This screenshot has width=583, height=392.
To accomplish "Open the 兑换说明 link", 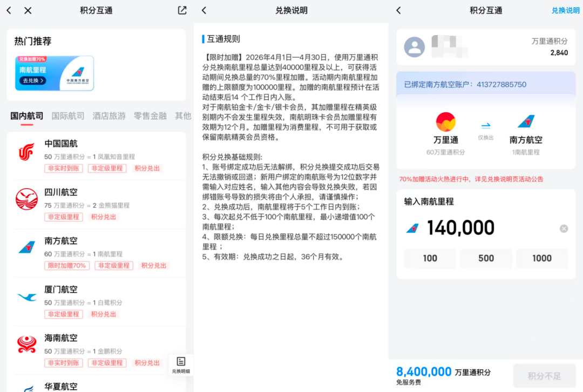I will click(565, 10).
